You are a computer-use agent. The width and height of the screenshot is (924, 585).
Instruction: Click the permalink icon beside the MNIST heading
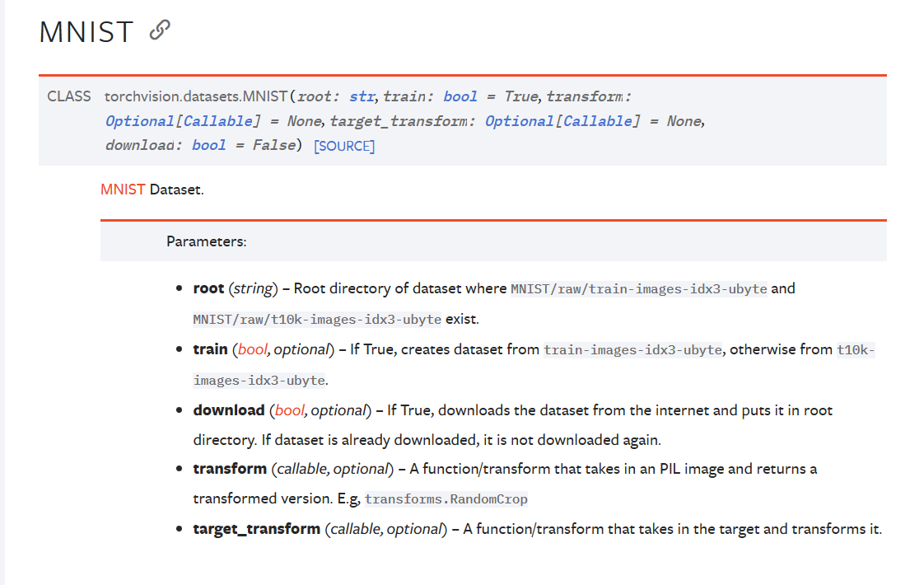coord(159,30)
